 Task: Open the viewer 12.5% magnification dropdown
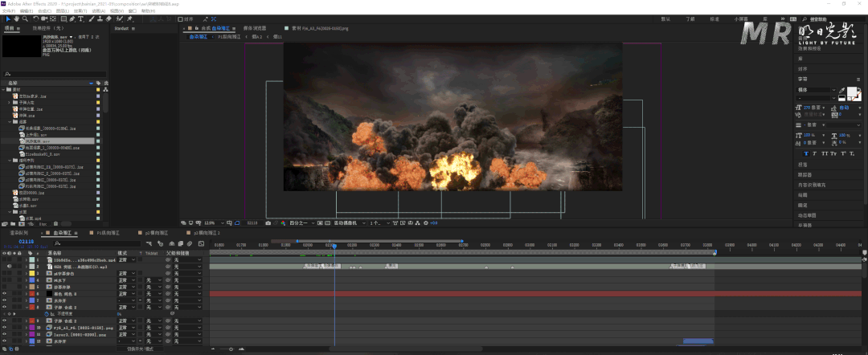(214, 222)
